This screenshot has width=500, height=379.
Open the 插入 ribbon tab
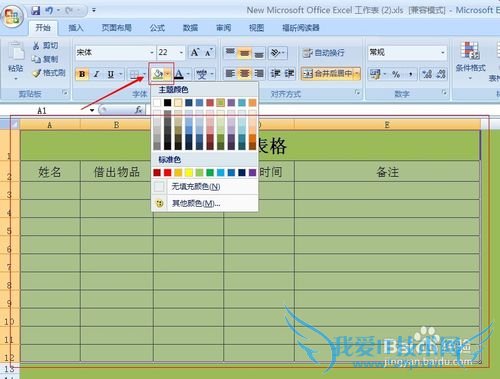click(x=76, y=28)
